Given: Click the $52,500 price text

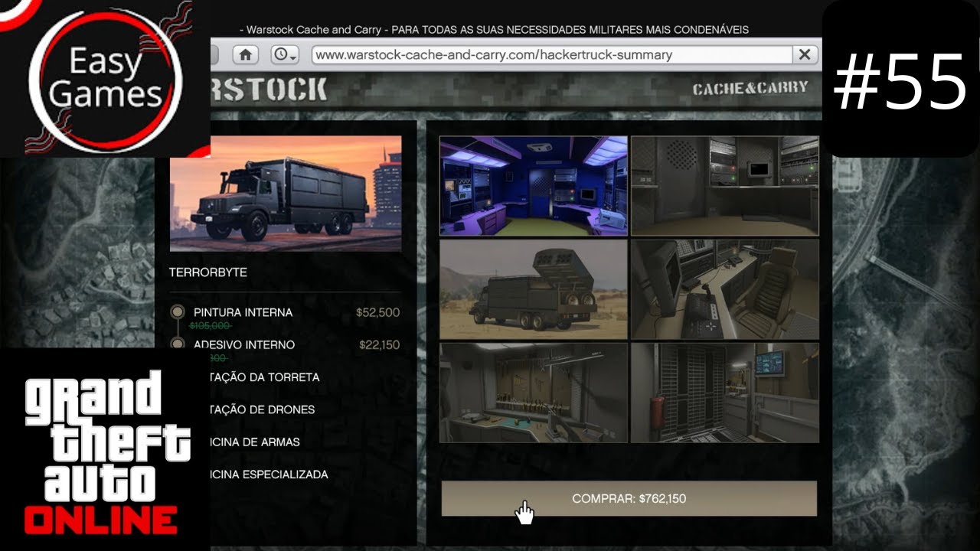Looking at the screenshot, I should tap(377, 312).
